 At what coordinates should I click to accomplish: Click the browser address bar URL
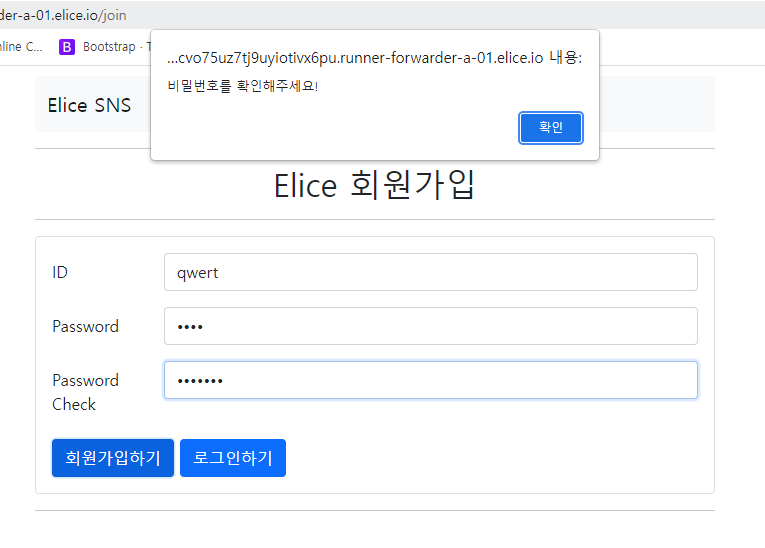tap(63, 15)
